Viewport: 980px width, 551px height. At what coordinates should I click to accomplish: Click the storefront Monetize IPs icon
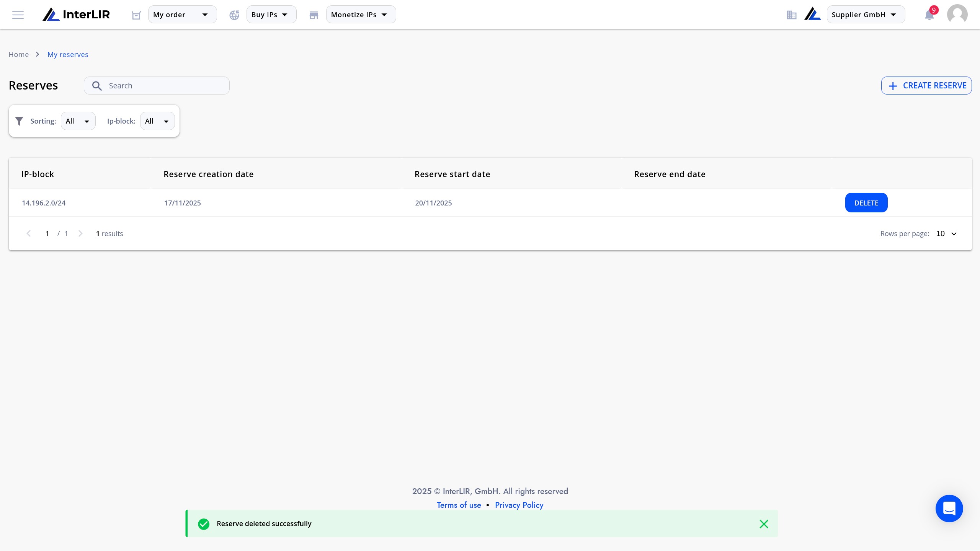(314, 15)
